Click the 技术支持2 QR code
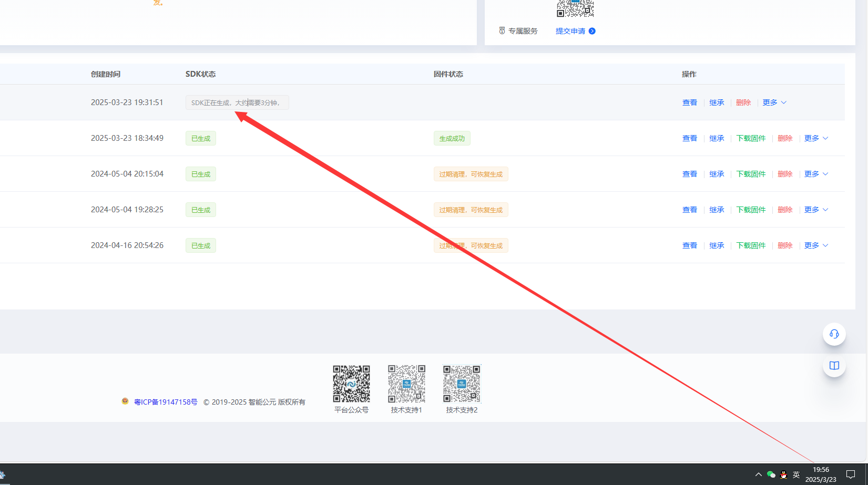Image resolution: width=868 pixels, height=485 pixels. 462,384
